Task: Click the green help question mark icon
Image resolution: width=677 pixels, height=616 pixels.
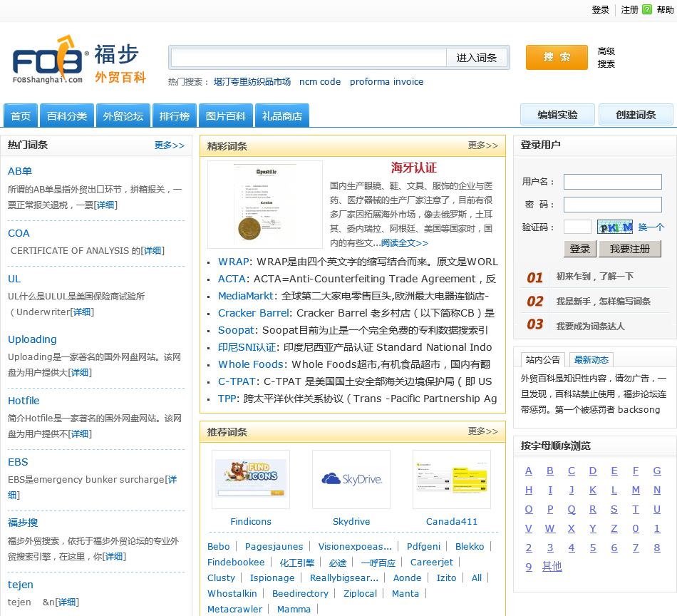Action: [x=647, y=10]
